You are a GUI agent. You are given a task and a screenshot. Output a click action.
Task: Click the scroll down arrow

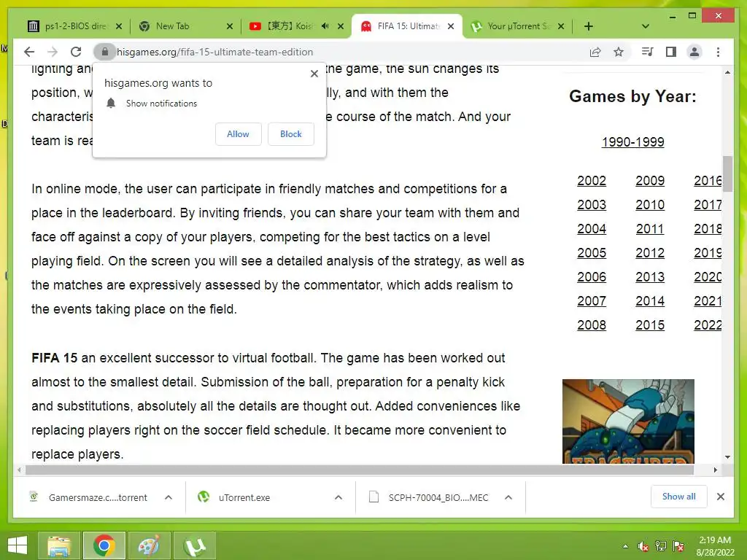(x=727, y=457)
